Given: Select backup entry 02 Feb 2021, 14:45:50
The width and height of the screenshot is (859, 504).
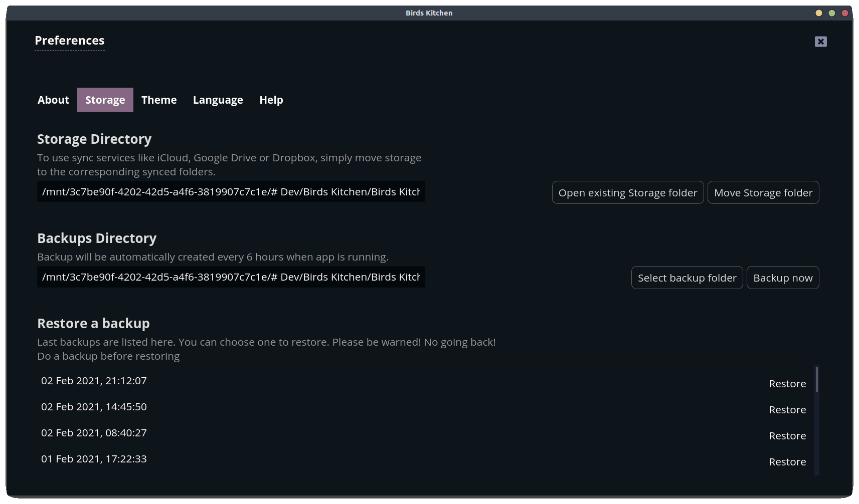Looking at the screenshot, I should [94, 407].
